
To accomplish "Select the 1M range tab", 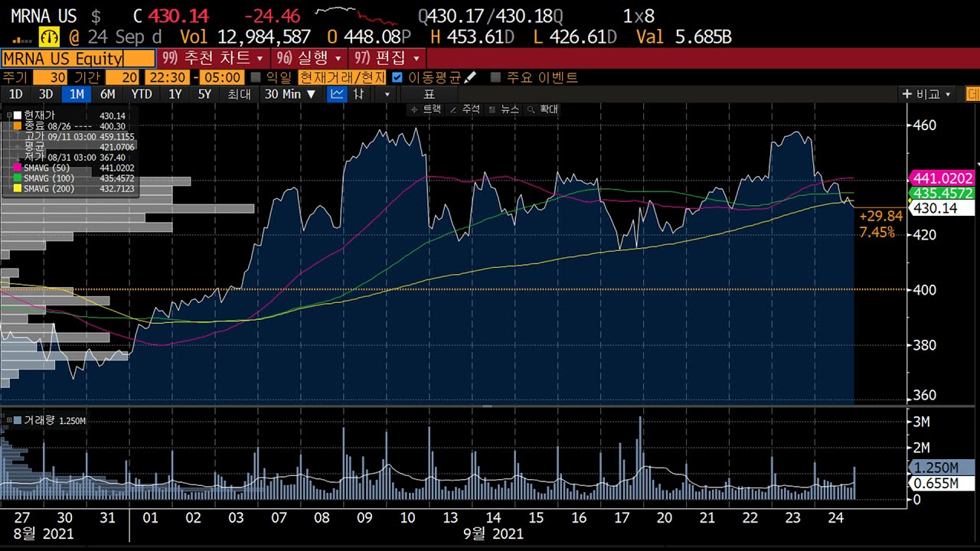I will (x=77, y=94).
